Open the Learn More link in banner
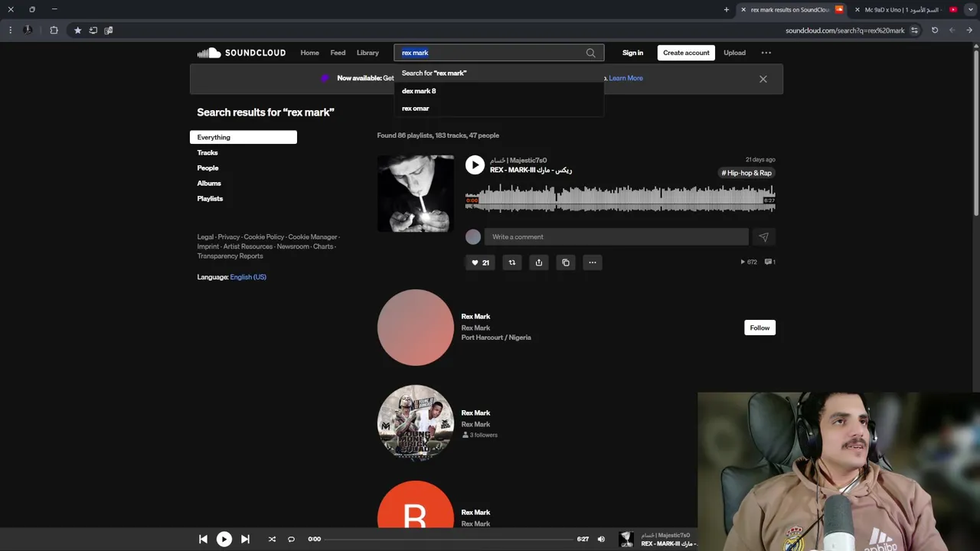980x551 pixels. point(626,78)
